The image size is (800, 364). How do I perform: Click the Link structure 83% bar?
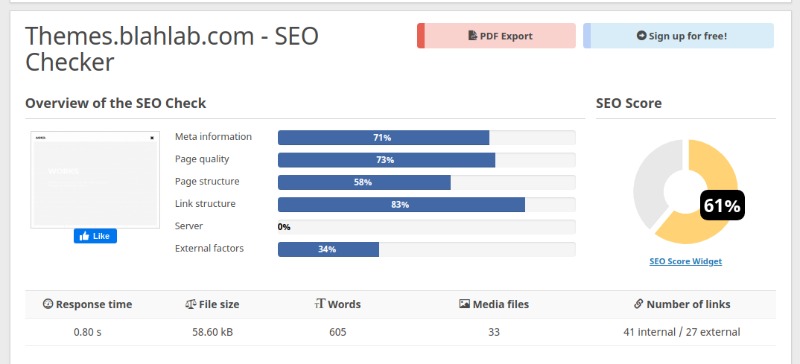[427, 205]
